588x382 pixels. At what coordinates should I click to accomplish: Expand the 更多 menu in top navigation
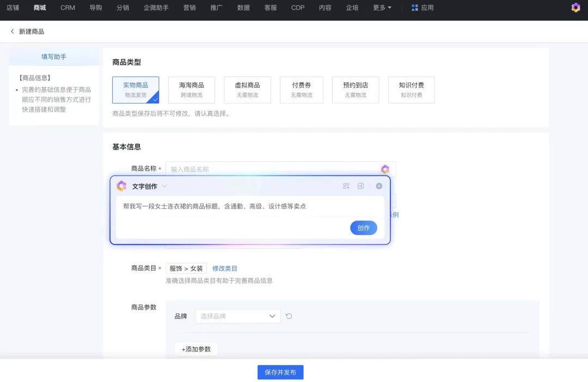pos(382,8)
